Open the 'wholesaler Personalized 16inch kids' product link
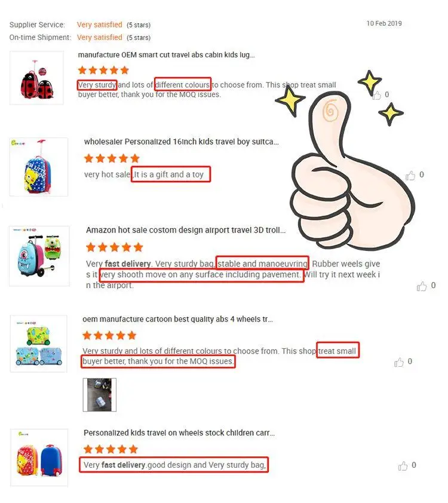 pyautogui.click(x=182, y=142)
